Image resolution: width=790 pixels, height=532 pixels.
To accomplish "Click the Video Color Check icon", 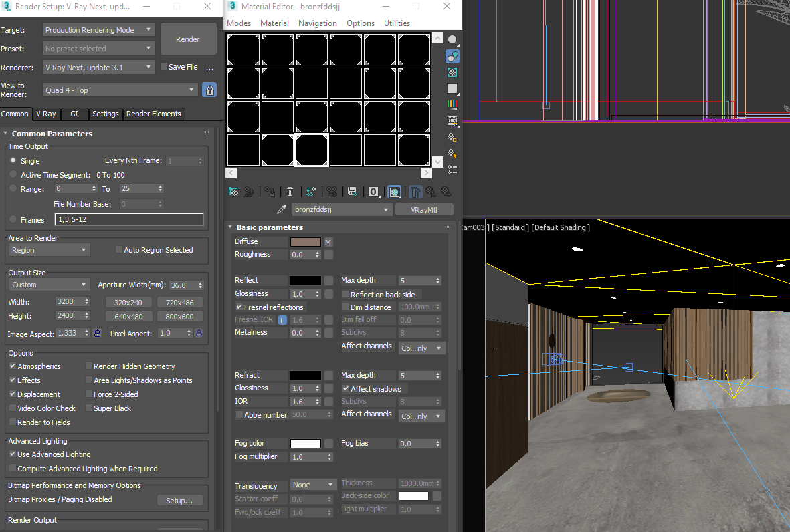I will point(452,104).
